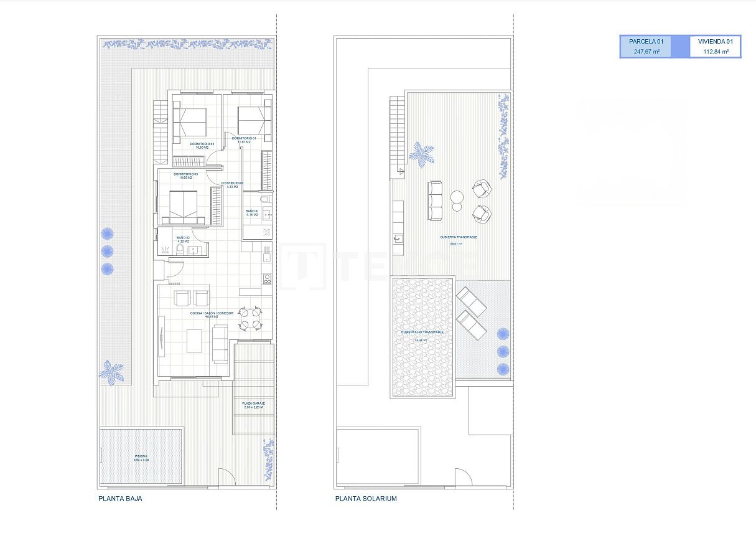This screenshot has height=533, width=756.
Task: Select the double bed in Dormitorio 02
Action: click(x=189, y=122)
